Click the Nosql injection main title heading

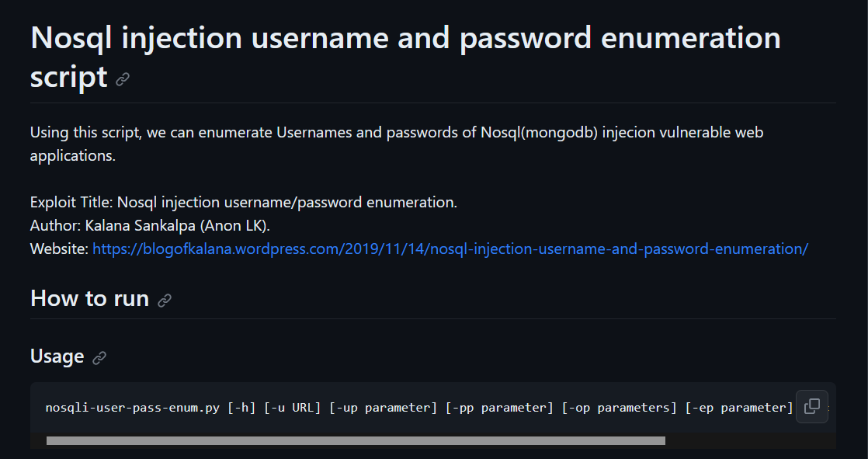[405, 57]
